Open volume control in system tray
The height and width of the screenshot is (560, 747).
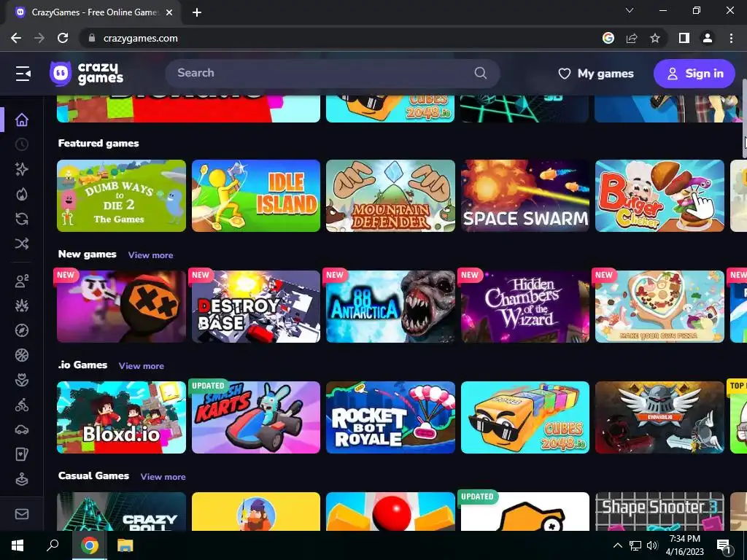(x=652, y=545)
